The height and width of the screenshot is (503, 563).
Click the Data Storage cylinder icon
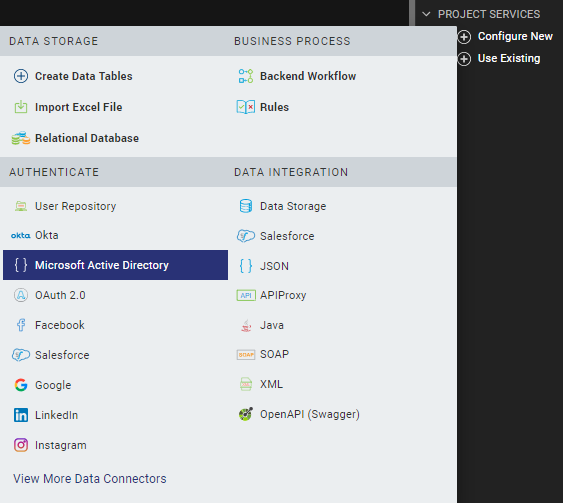pos(246,206)
